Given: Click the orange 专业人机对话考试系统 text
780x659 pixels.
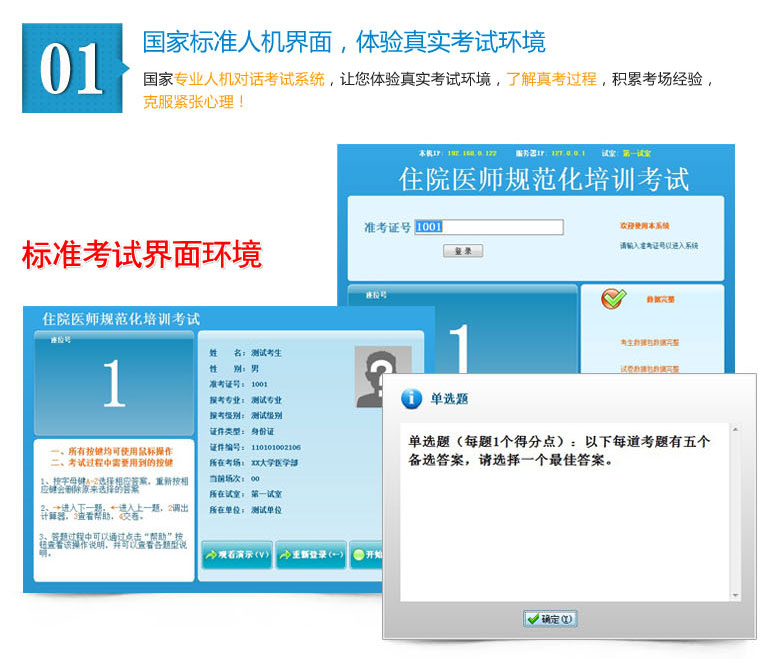Looking at the screenshot, I should (250, 79).
